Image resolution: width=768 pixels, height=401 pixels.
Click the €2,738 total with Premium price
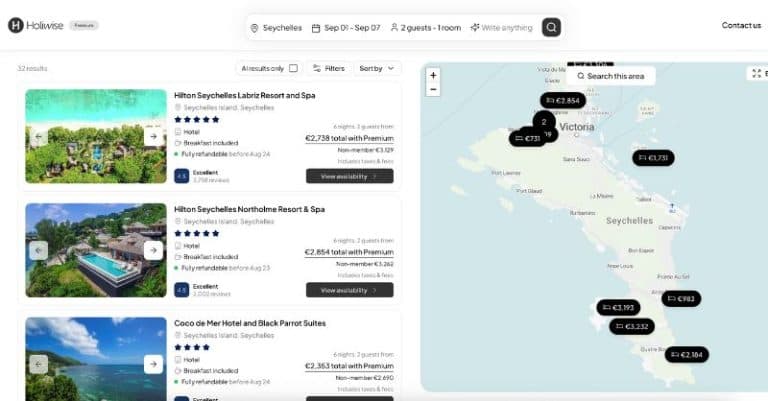tap(349, 139)
